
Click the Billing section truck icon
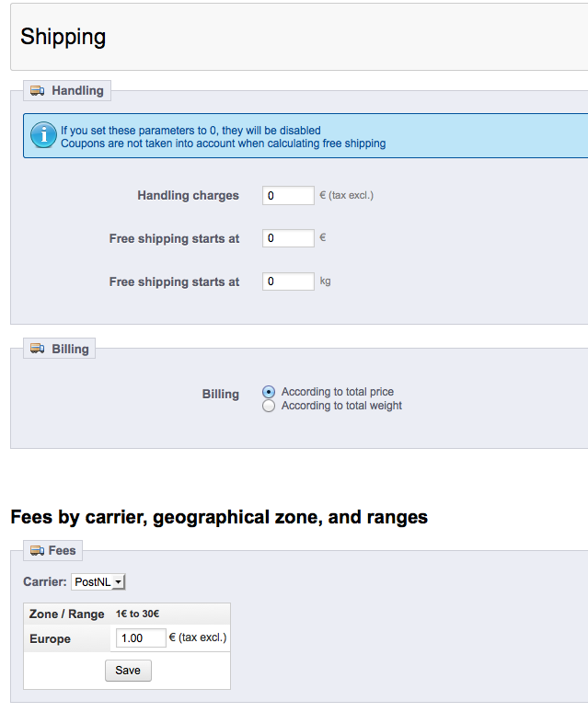(37, 349)
